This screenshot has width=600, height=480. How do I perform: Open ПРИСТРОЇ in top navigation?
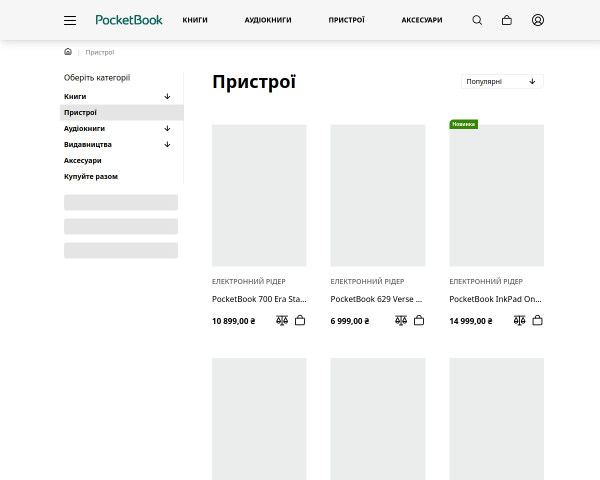pyautogui.click(x=347, y=20)
